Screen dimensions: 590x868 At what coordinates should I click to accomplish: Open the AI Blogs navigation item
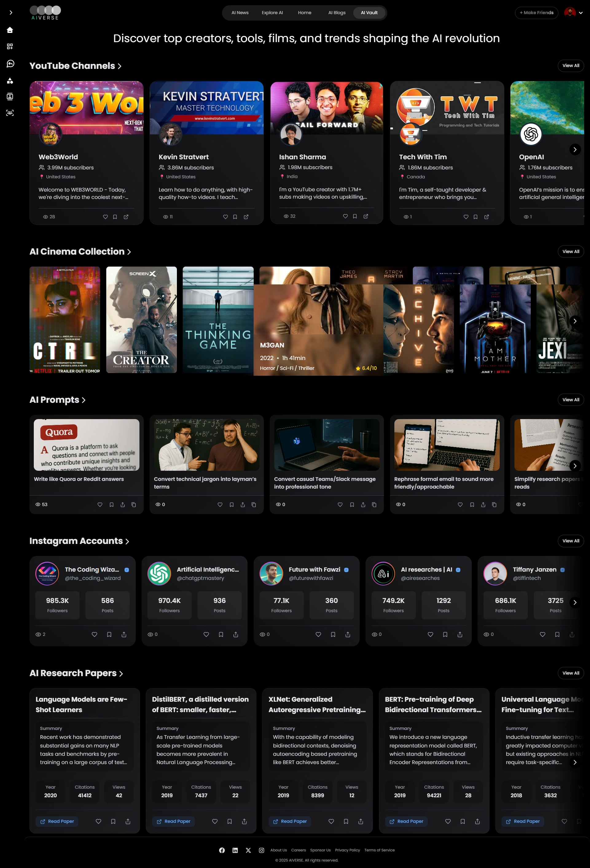[336, 12]
